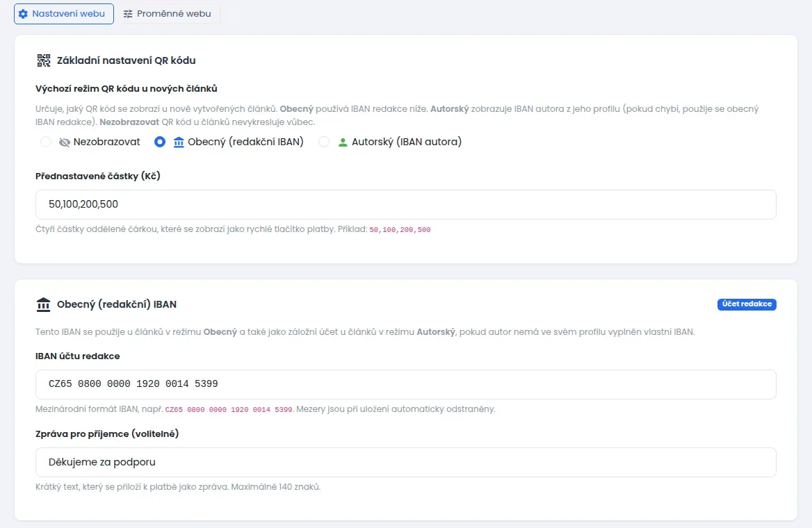Click the Obecný (redakční IBAN) option label
Image resolution: width=812 pixels, height=528 pixels.
tap(245, 142)
